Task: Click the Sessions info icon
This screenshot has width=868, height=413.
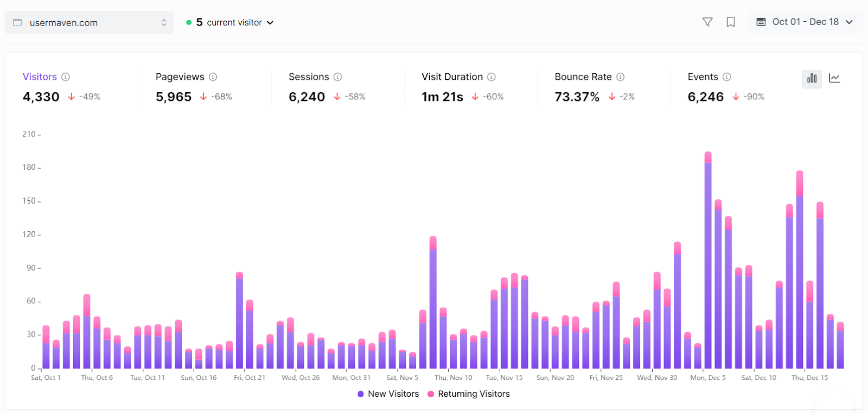Action: coord(337,77)
